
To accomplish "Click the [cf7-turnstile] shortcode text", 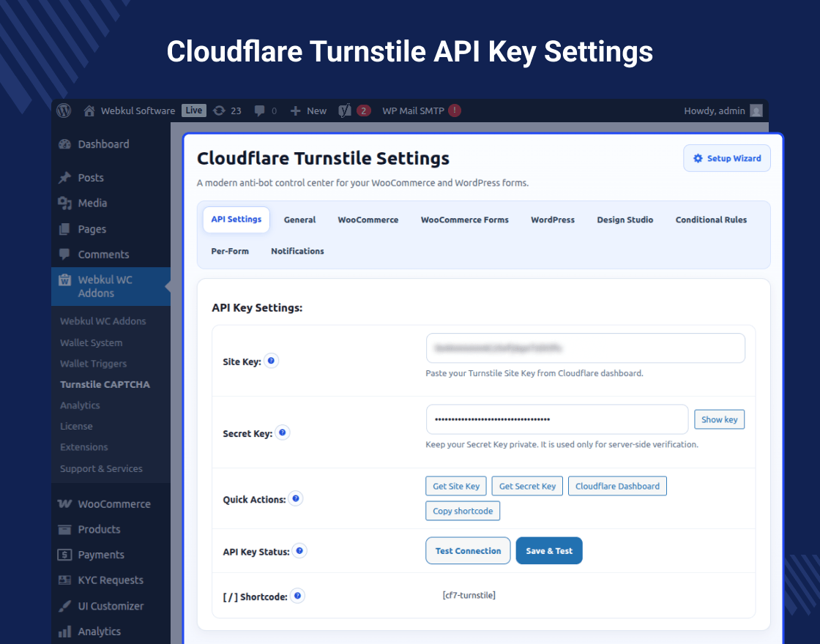I will click(469, 596).
